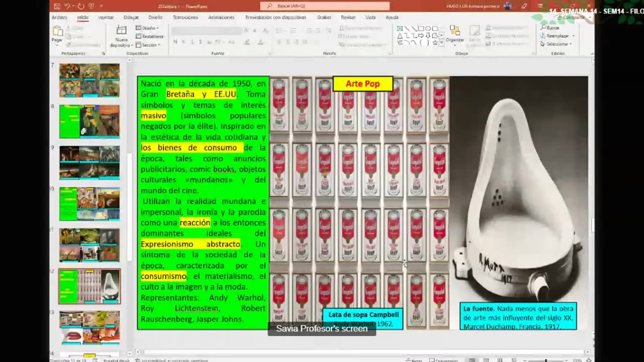Add a slide with Nueva diapositiva

pos(121,36)
